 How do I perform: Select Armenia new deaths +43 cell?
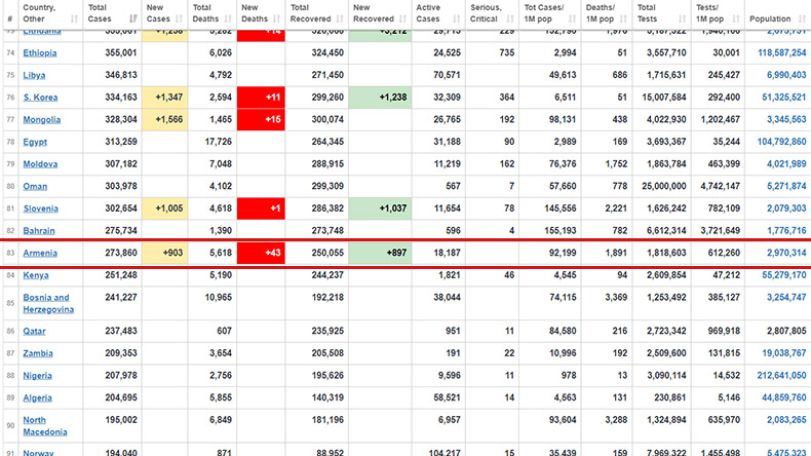point(261,253)
